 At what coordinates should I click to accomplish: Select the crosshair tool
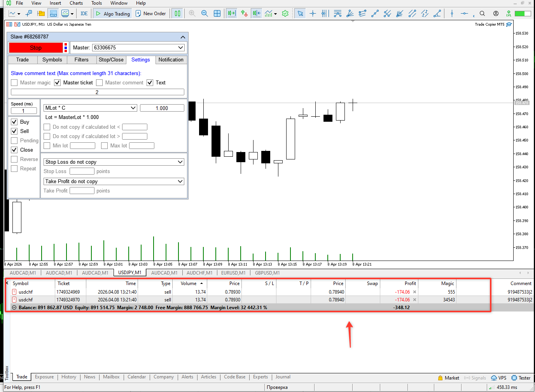click(313, 14)
